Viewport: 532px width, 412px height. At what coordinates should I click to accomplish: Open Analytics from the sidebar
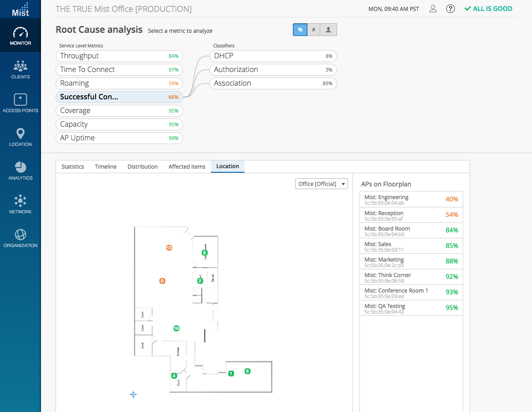pos(20,171)
